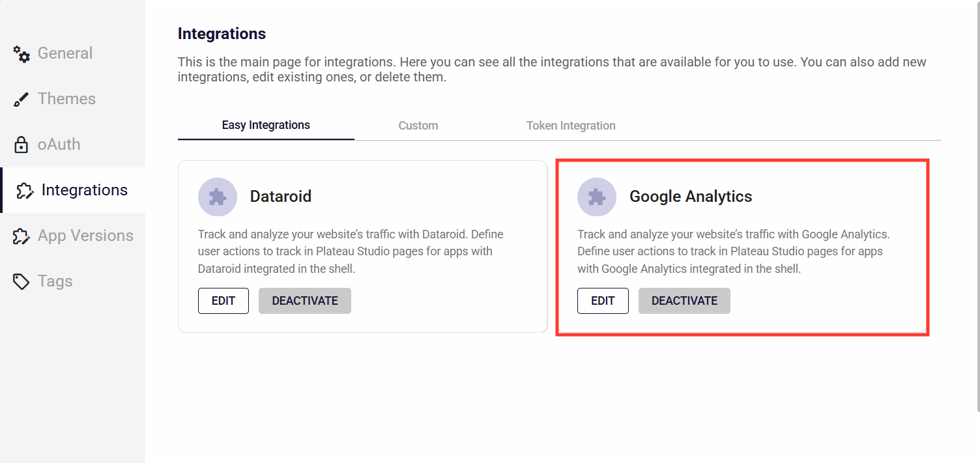Click the Google Analytics card heading
This screenshot has height=463, width=980.
coord(691,197)
